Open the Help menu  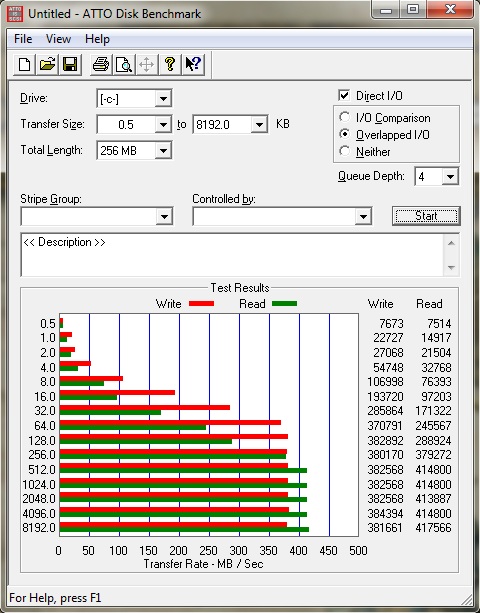(97, 39)
